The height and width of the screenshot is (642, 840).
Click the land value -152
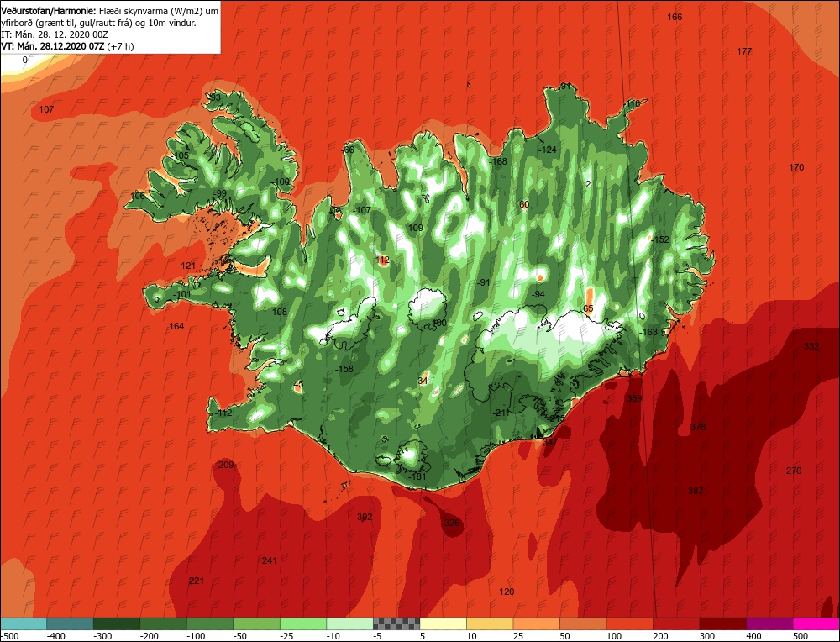[660, 240]
